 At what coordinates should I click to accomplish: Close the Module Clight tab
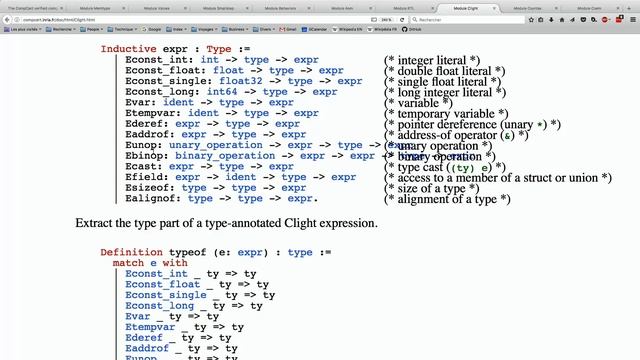point(494,8)
